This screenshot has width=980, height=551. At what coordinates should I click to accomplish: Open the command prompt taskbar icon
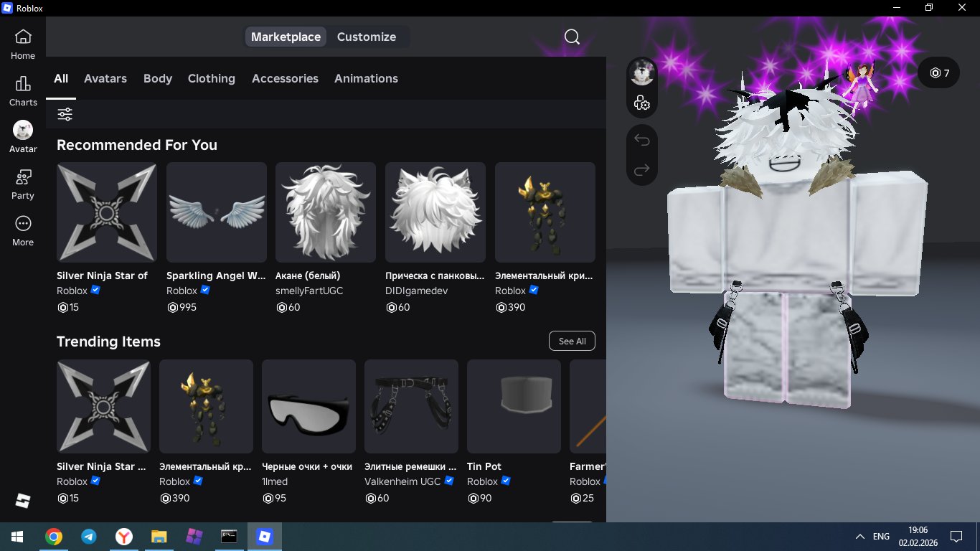(x=229, y=537)
